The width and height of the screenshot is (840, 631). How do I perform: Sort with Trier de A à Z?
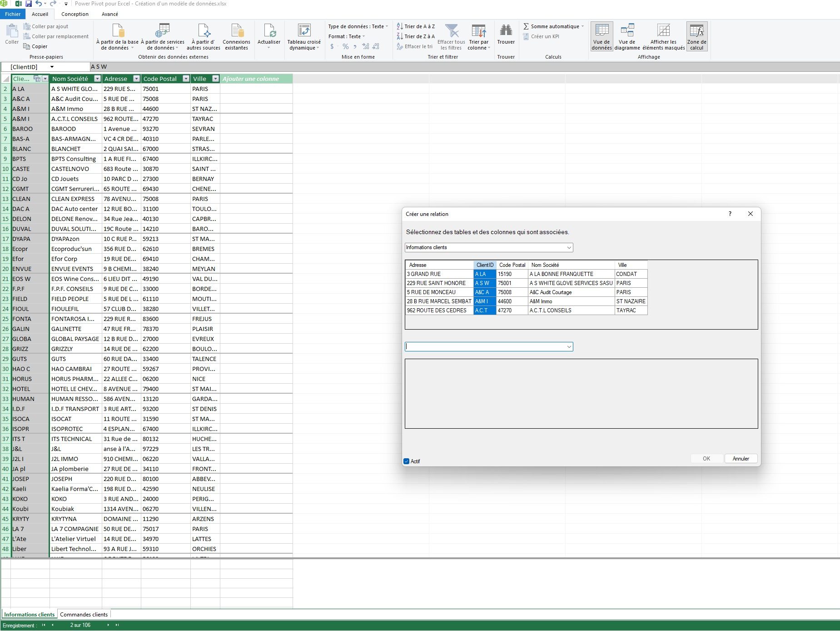tap(416, 26)
